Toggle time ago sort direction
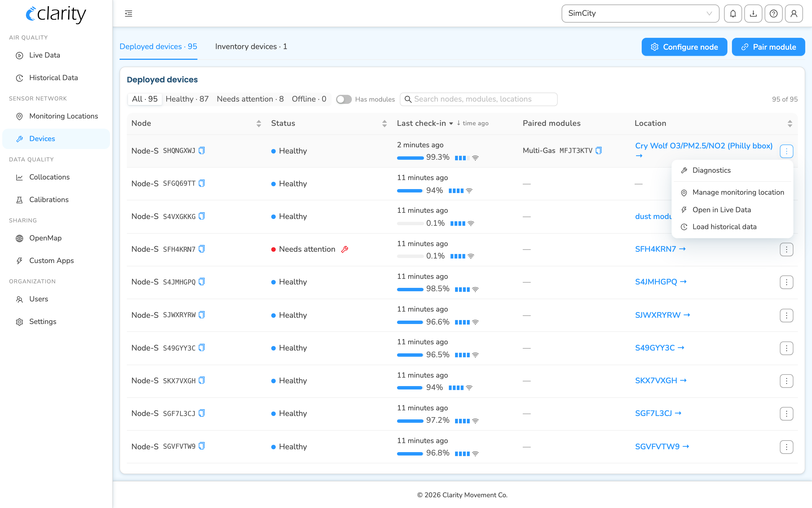The height and width of the screenshot is (508, 812). 473,123
